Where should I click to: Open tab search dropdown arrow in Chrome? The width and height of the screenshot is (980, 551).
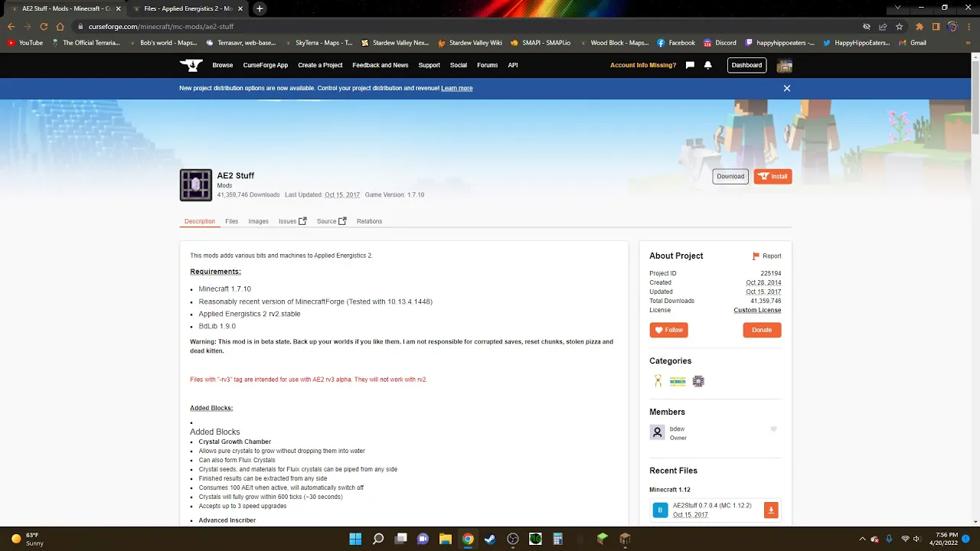(898, 8)
